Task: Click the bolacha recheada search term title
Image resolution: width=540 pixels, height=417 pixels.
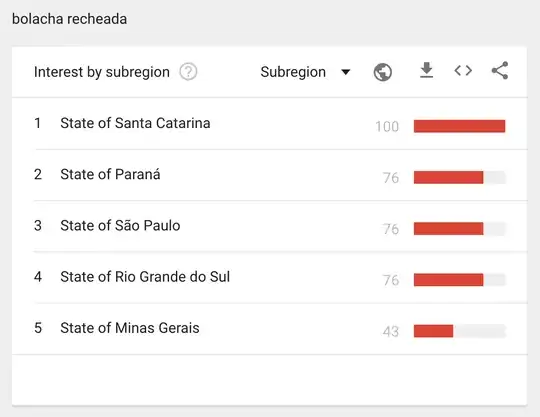Action: [x=70, y=19]
